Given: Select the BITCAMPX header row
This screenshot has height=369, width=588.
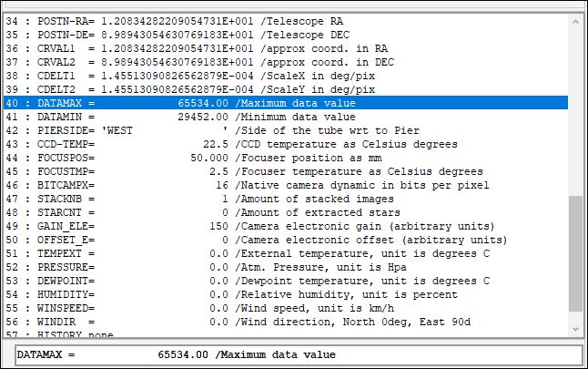Looking at the screenshot, I should (182, 185).
